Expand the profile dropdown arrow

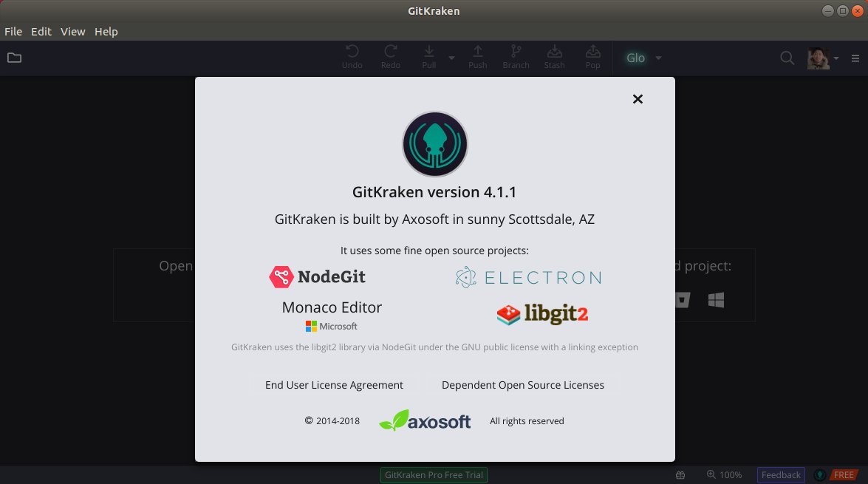836,58
